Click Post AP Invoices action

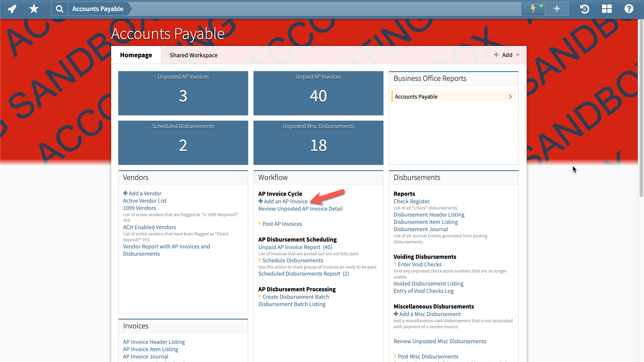click(282, 224)
